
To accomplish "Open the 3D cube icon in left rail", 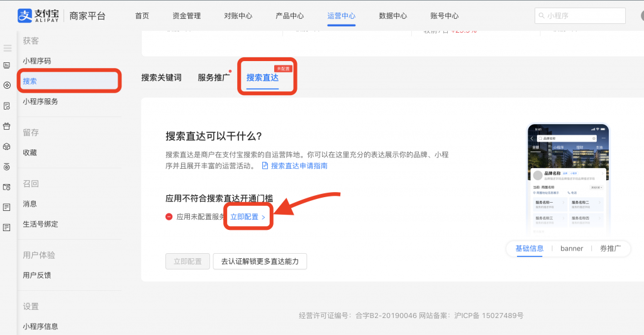I will 6,146.
